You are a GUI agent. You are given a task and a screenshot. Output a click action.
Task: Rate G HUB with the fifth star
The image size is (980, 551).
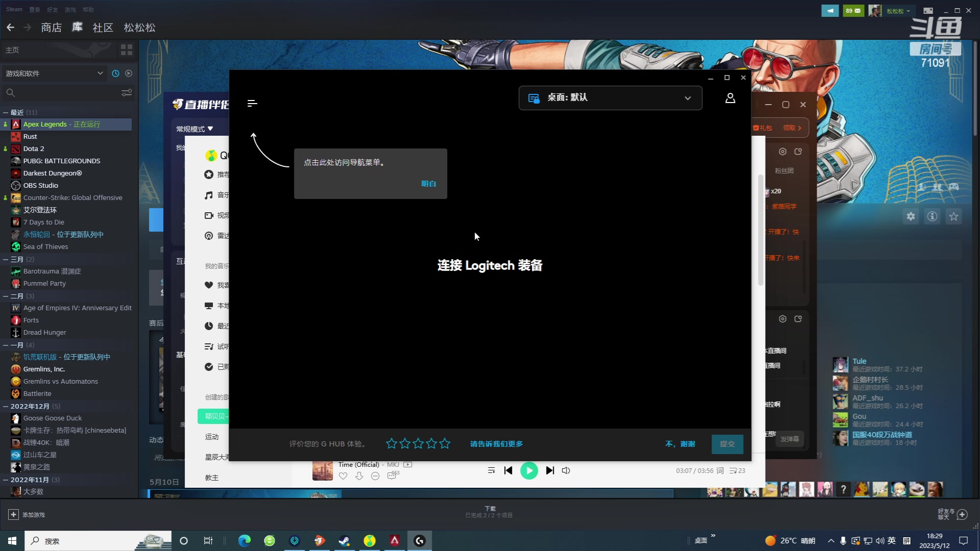(445, 444)
